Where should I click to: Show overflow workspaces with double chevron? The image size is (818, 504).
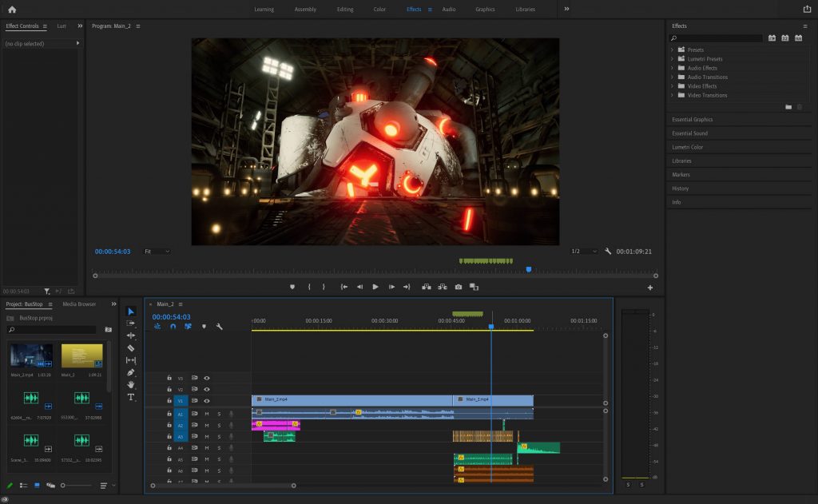tap(566, 9)
